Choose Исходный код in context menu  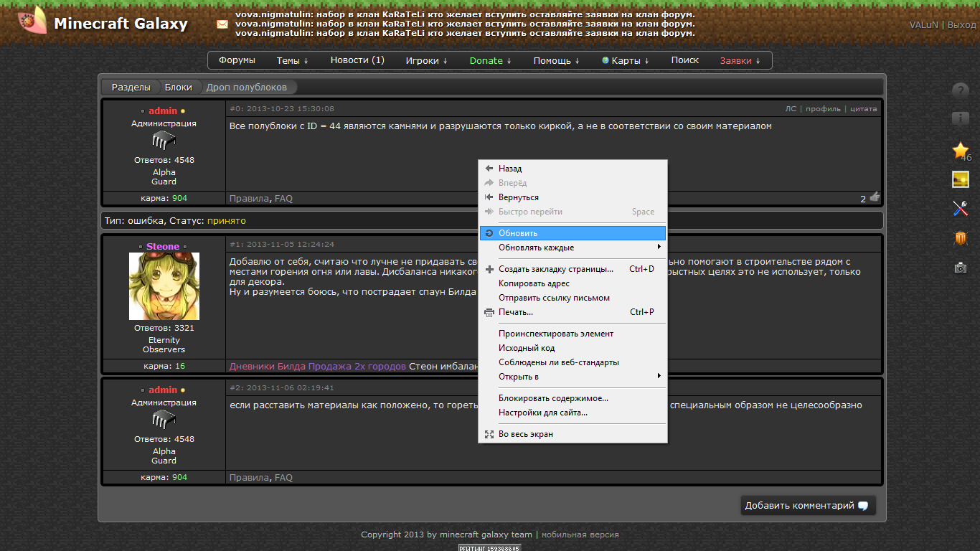[573, 348]
